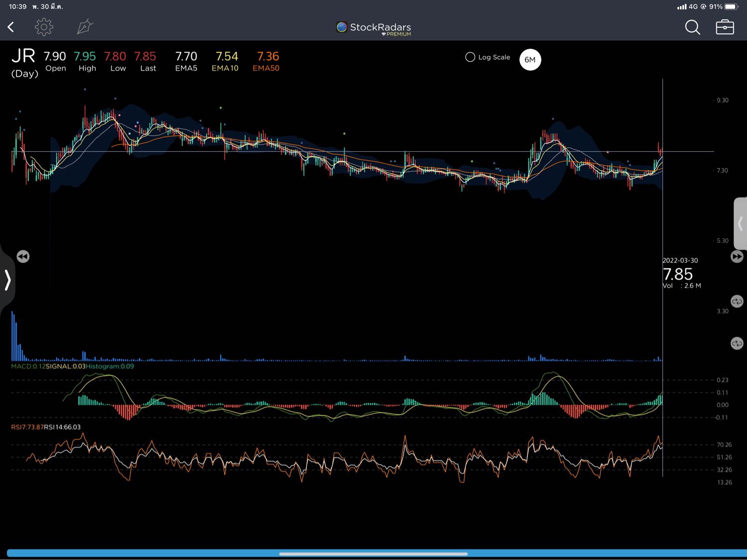Go back using the top-left arrow

click(x=11, y=27)
